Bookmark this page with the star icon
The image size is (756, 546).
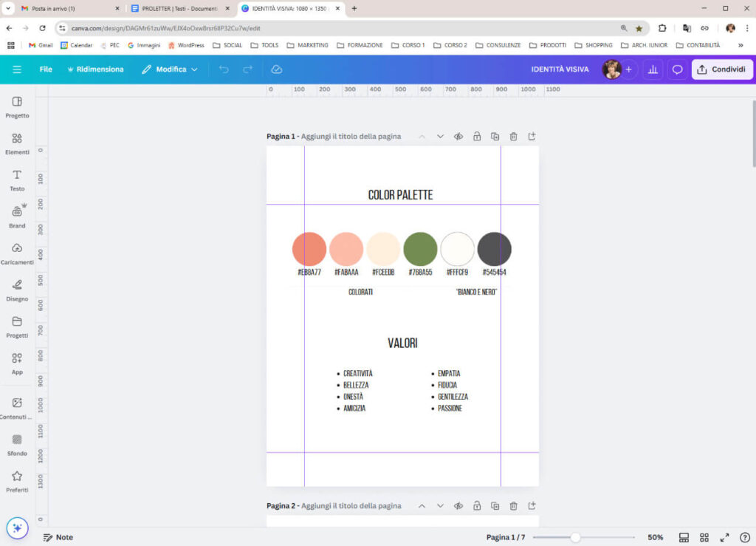(x=639, y=29)
